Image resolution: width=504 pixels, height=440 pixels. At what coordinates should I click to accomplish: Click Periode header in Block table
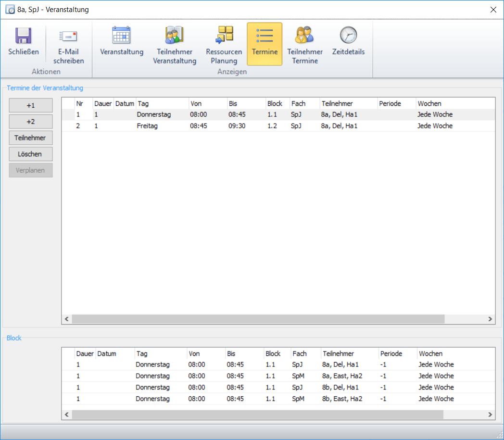(398, 353)
